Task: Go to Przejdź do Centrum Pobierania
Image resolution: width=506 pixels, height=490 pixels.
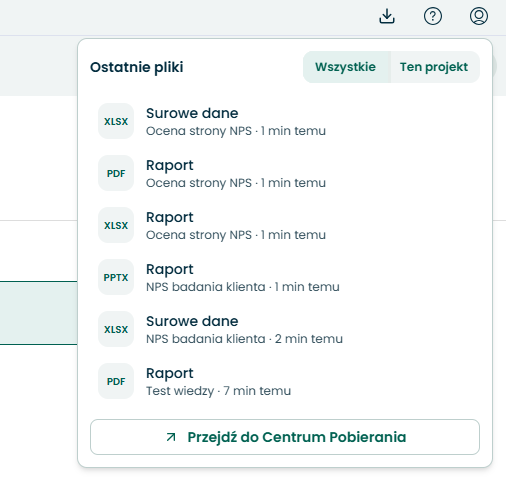Action: [x=285, y=437]
